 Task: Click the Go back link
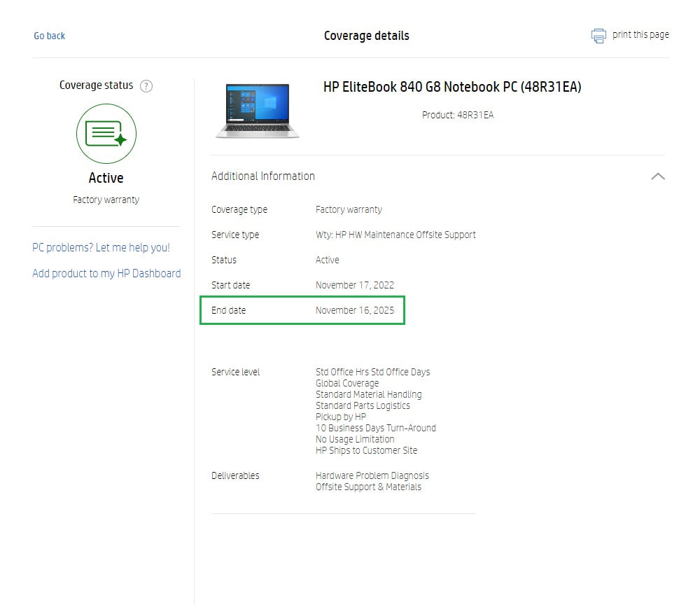pos(50,36)
